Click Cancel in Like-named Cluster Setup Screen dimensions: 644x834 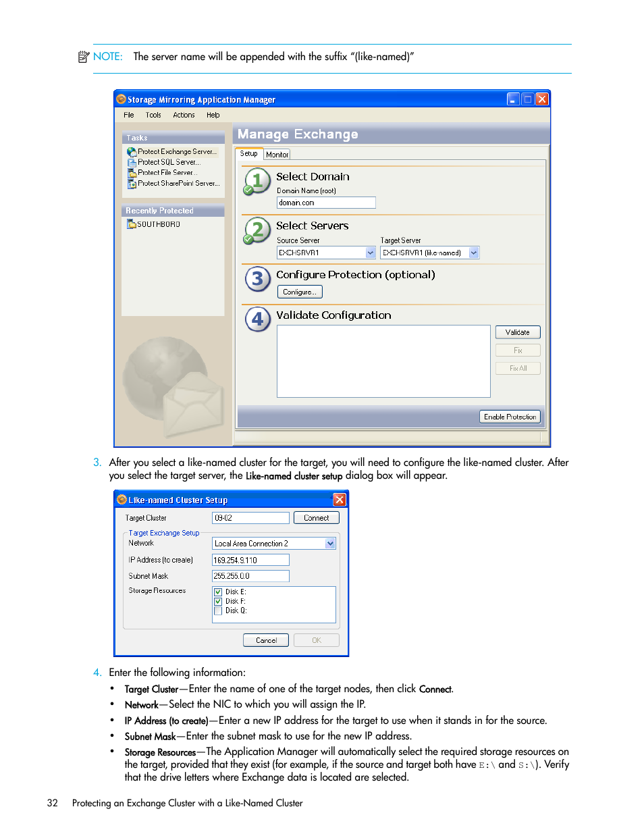pos(266,640)
